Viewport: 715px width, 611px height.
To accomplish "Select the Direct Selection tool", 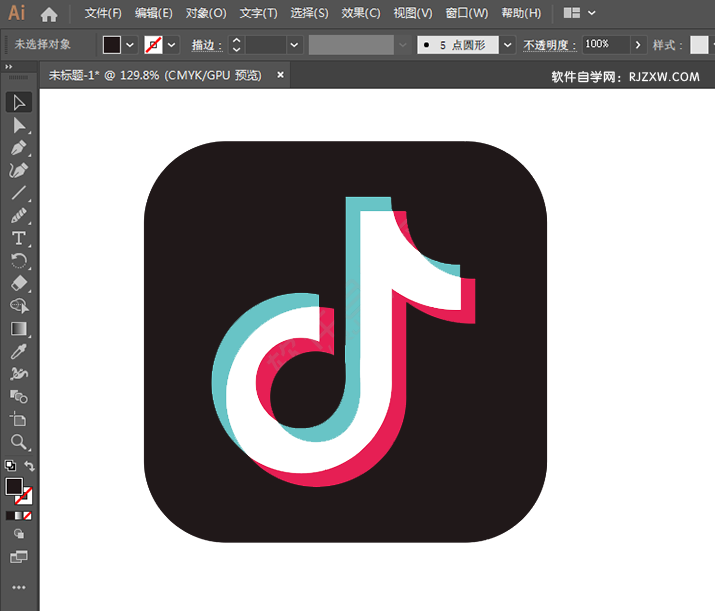I will 19,125.
